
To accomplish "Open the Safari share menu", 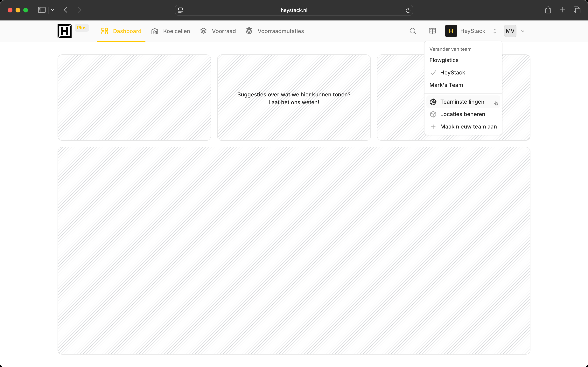I will (548, 10).
